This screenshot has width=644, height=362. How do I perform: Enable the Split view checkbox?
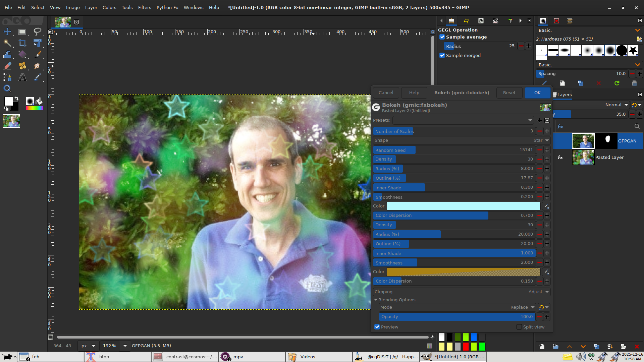[x=519, y=327]
